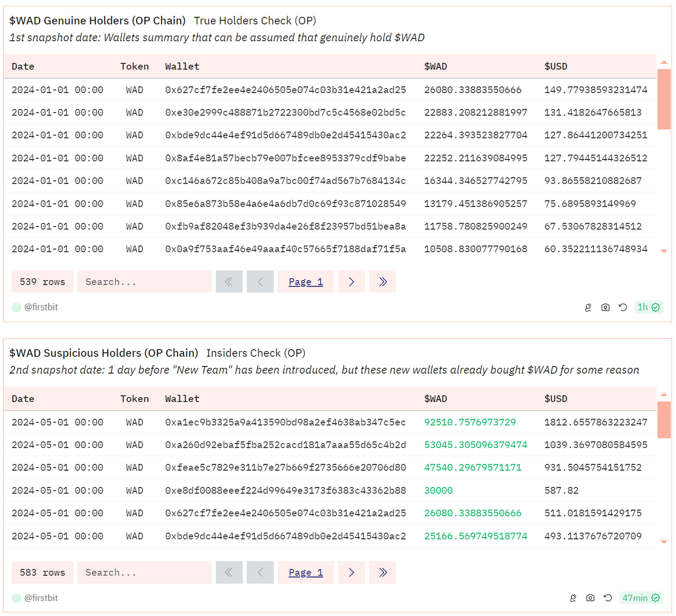Screen dimensions: 676x616
Task: Jump to last page in Genuine Holders table
Action: [x=383, y=282]
